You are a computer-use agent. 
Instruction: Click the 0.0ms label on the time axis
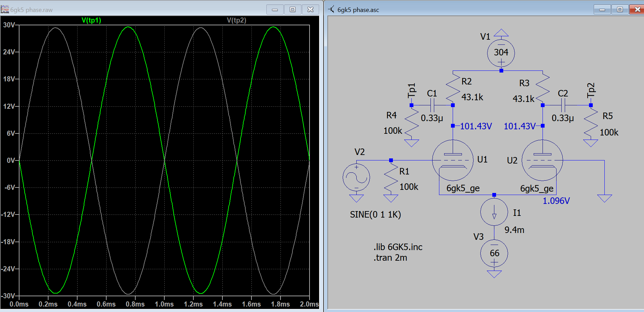pyautogui.click(x=19, y=304)
